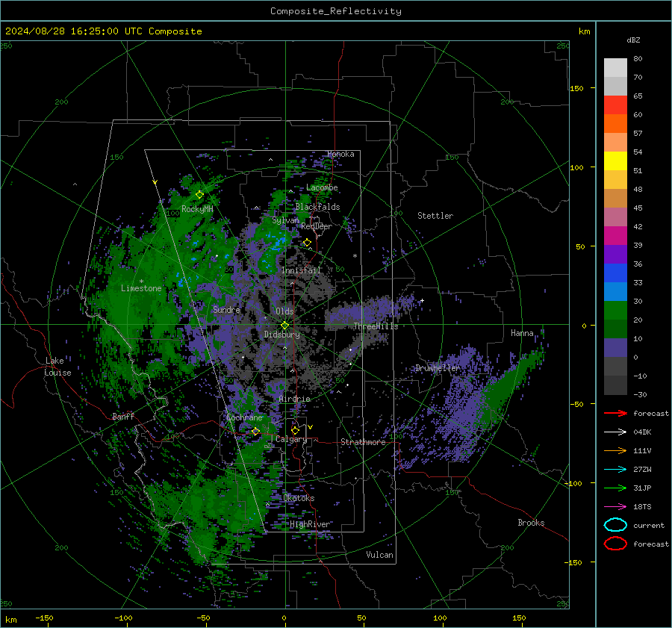Click the Sylvan label on map

285,220
